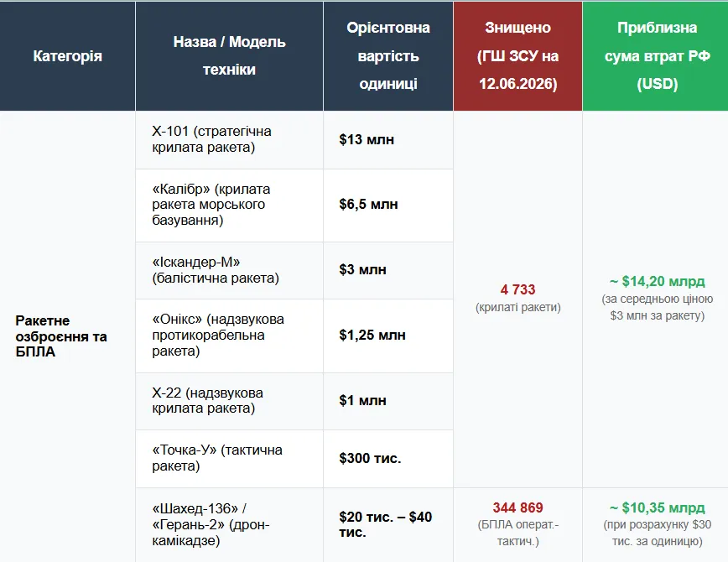Click the $6,5 млн price value
728x562 pixels.
tap(368, 204)
